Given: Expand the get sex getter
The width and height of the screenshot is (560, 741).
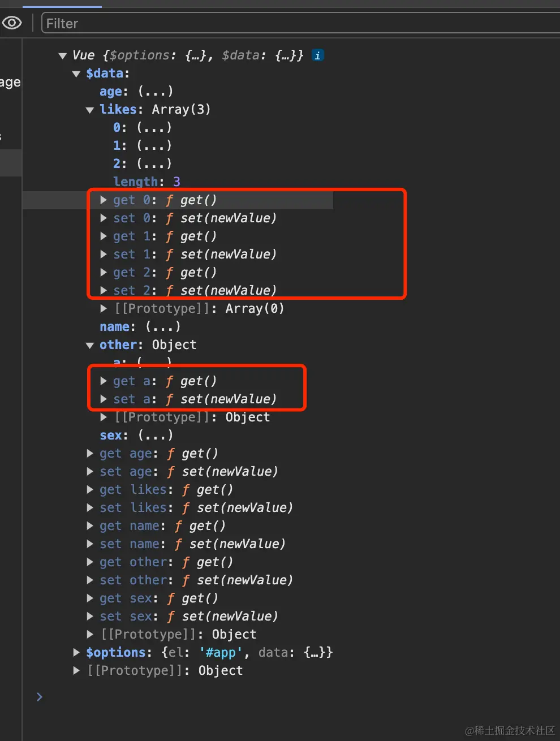Looking at the screenshot, I should tap(90, 598).
